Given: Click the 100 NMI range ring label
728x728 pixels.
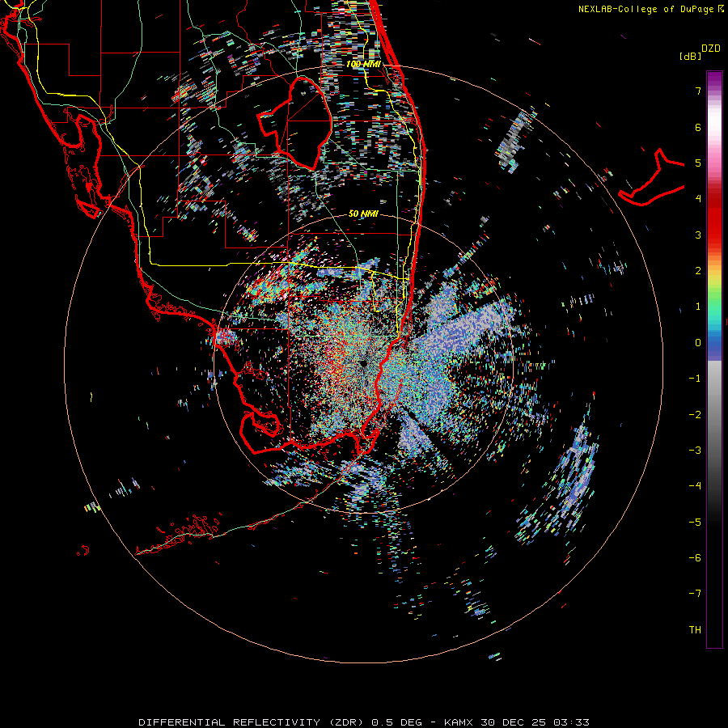Looking at the screenshot, I should click(363, 64).
